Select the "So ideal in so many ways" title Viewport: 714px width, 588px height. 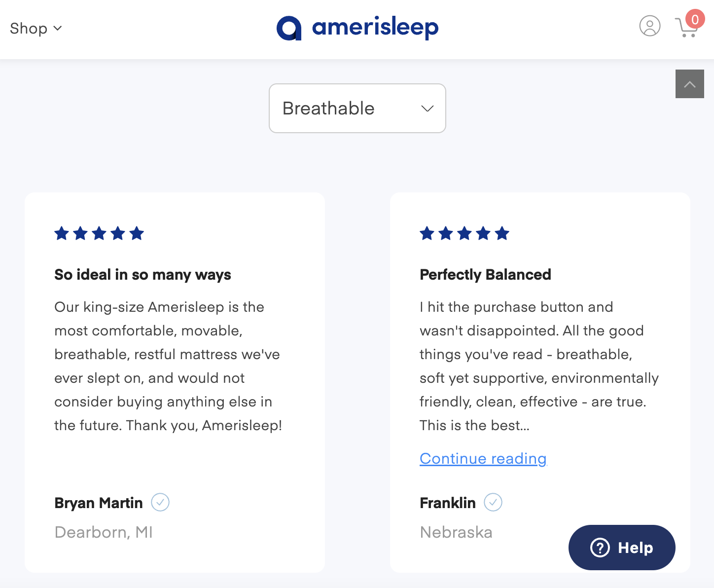coord(143,275)
